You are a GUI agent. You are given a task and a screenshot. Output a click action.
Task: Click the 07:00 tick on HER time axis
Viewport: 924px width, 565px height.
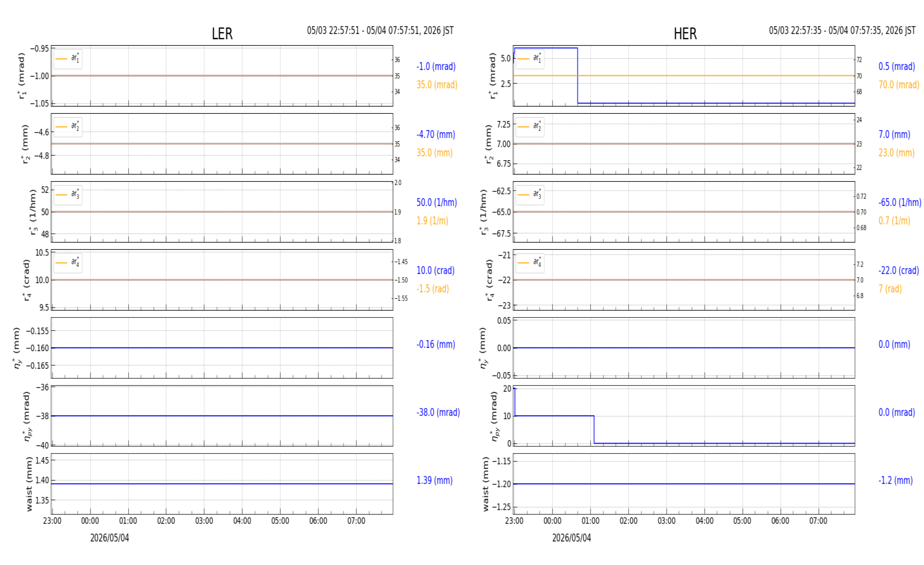818,521
